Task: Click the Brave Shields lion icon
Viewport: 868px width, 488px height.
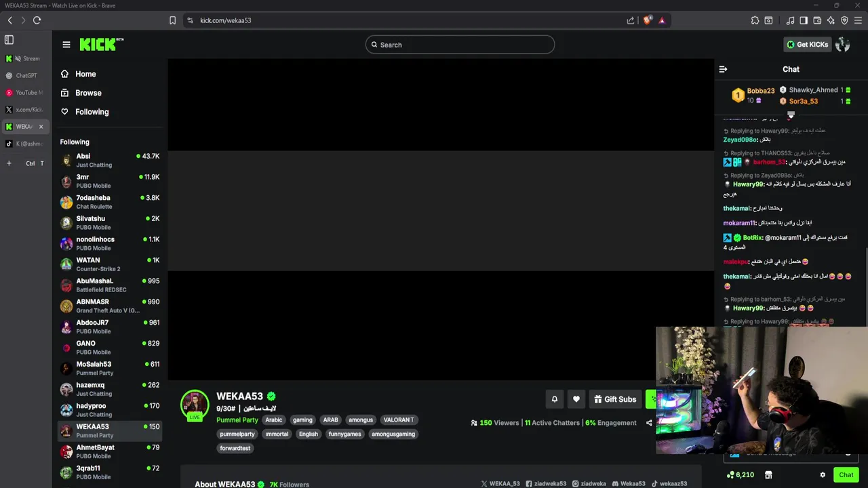Action: click(647, 20)
